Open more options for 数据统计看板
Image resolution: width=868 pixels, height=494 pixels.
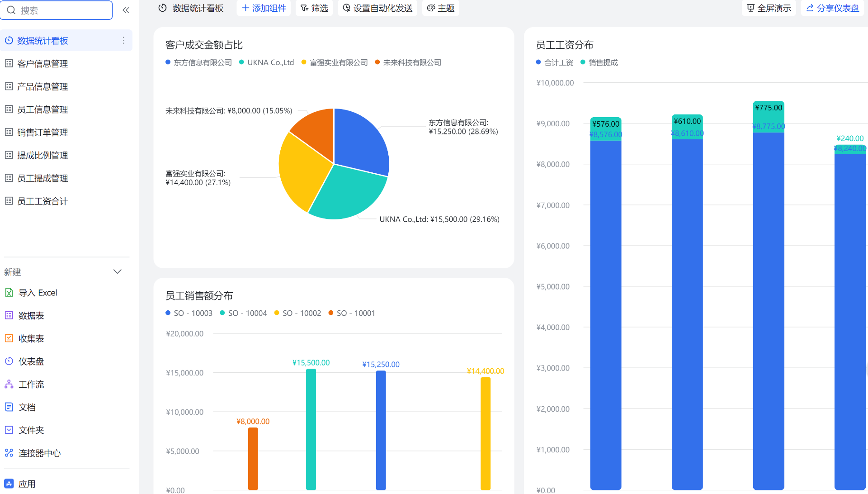[x=123, y=41]
